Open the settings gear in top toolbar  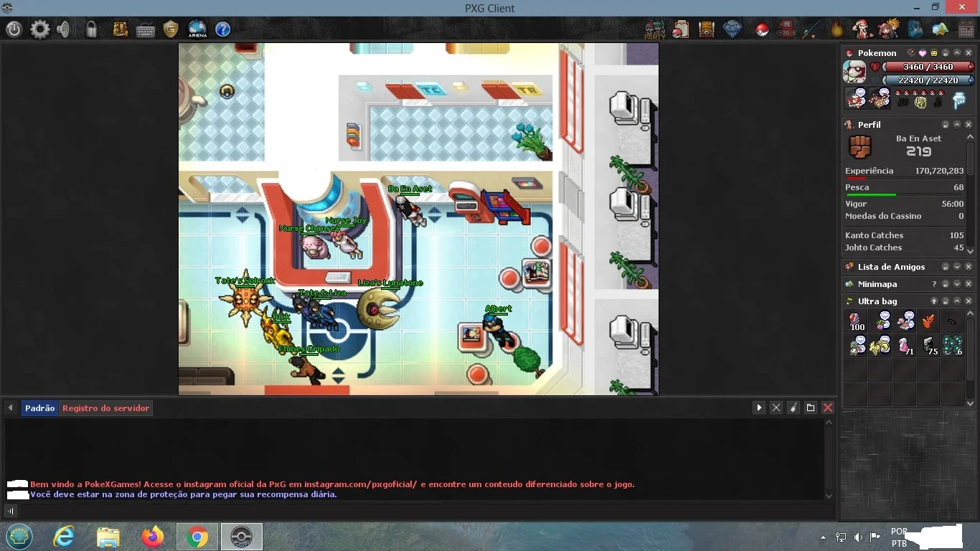tap(40, 29)
